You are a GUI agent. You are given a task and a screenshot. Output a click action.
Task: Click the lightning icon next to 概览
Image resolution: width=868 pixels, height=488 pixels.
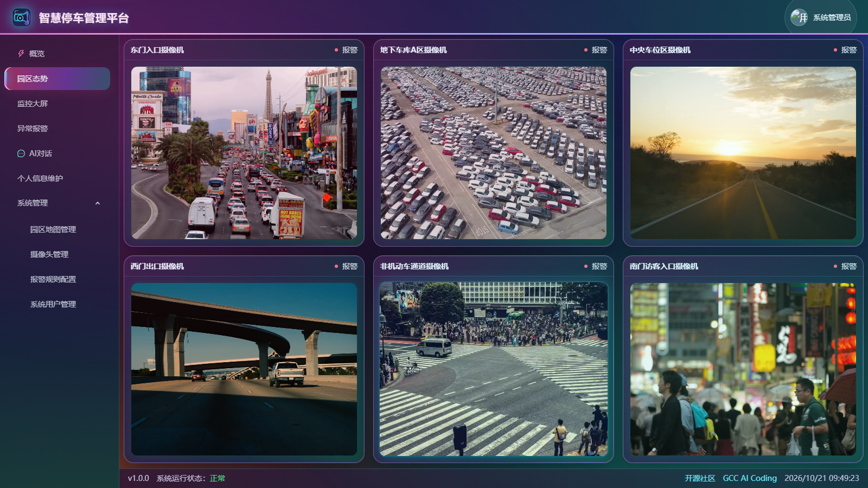tap(21, 54)
